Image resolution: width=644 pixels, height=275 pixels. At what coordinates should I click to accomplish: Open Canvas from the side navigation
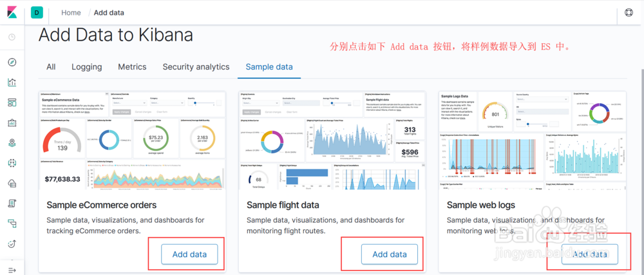pos(12,122)
